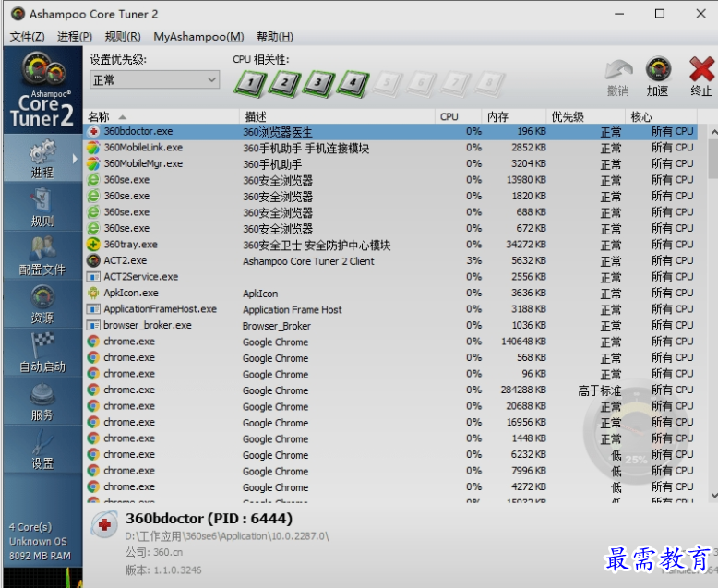
Task: Open the 配置文件 (Profiles) sidebar section
Action: [42, 256]
